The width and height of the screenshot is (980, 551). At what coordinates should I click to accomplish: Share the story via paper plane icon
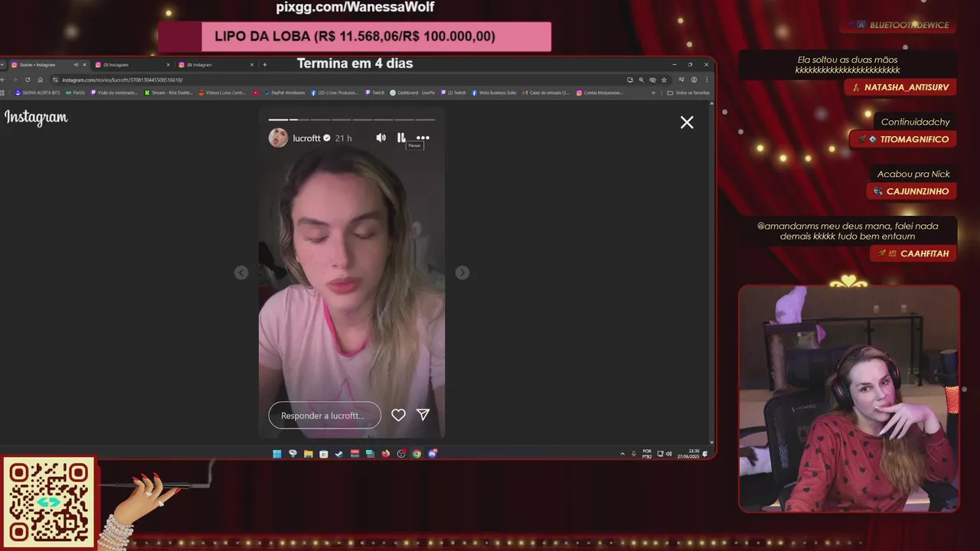point(423,415)
